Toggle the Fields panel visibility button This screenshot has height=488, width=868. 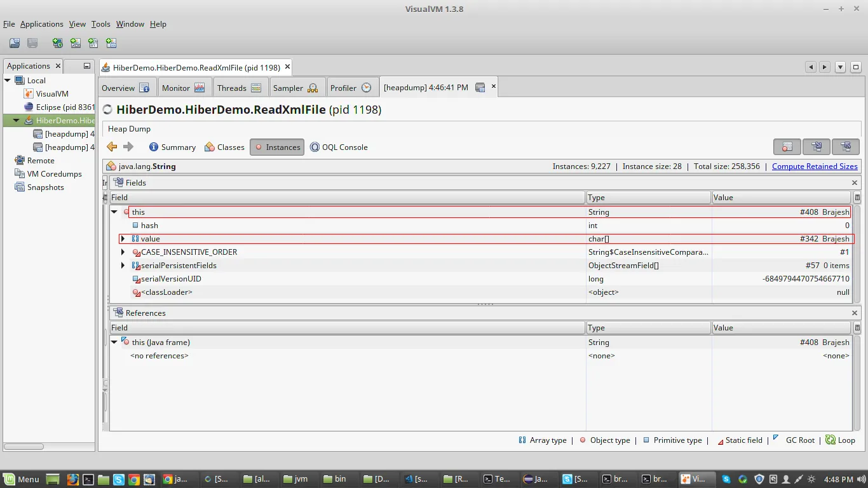click(817, 147)
